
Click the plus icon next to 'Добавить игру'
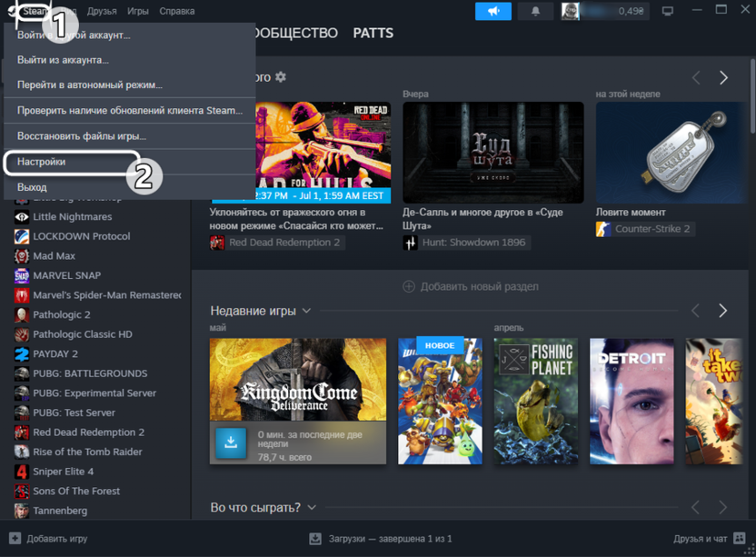coord(15,538)
